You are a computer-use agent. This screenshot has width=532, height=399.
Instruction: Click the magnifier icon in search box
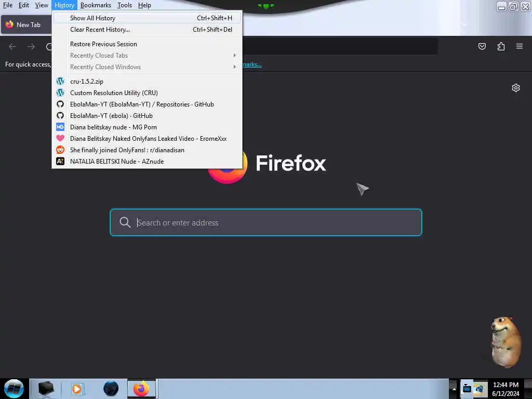pyautogui.click(x=125, y=222)
